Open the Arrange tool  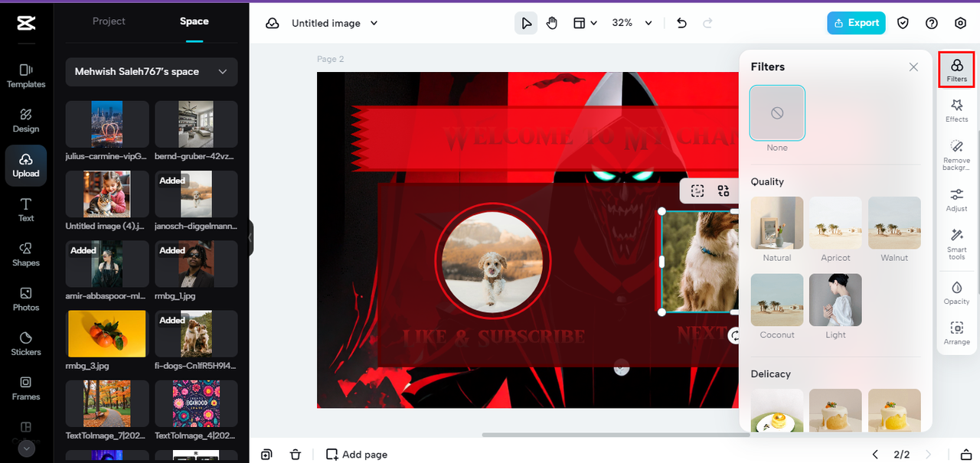point(956,334)
